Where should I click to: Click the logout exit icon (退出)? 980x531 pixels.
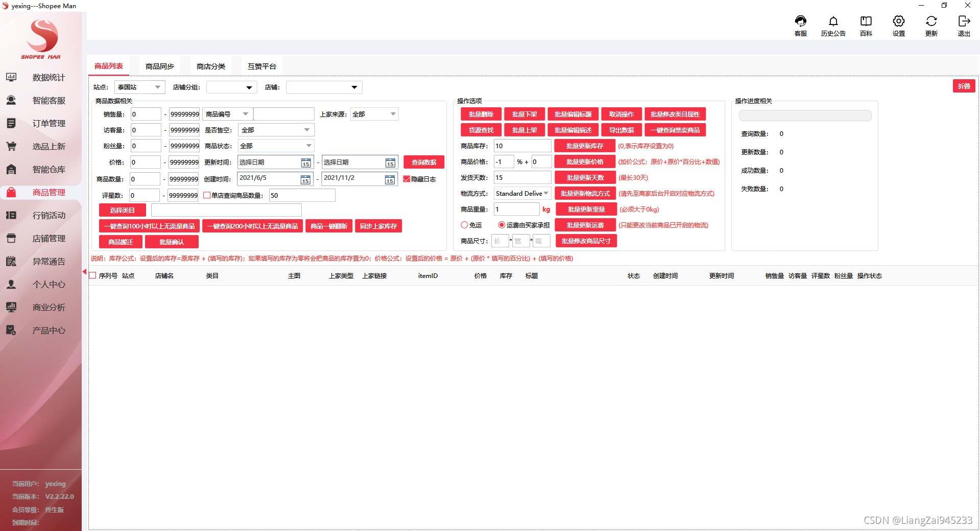tap(964, 21)
